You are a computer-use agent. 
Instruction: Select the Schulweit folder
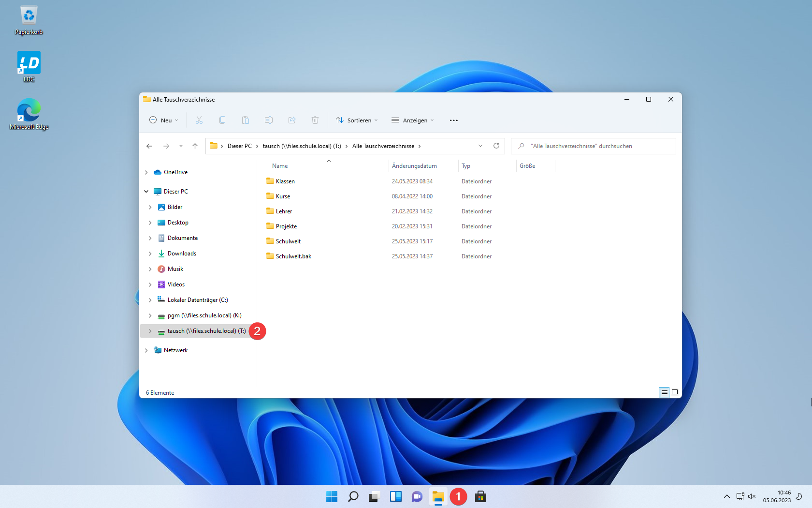tap(288, 241)
